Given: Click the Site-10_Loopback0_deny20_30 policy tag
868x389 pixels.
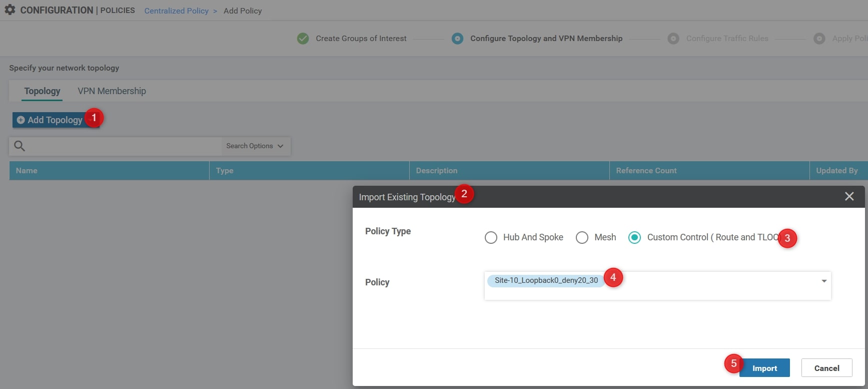Looking at the screenshot, I should click(x=546, y=280).
